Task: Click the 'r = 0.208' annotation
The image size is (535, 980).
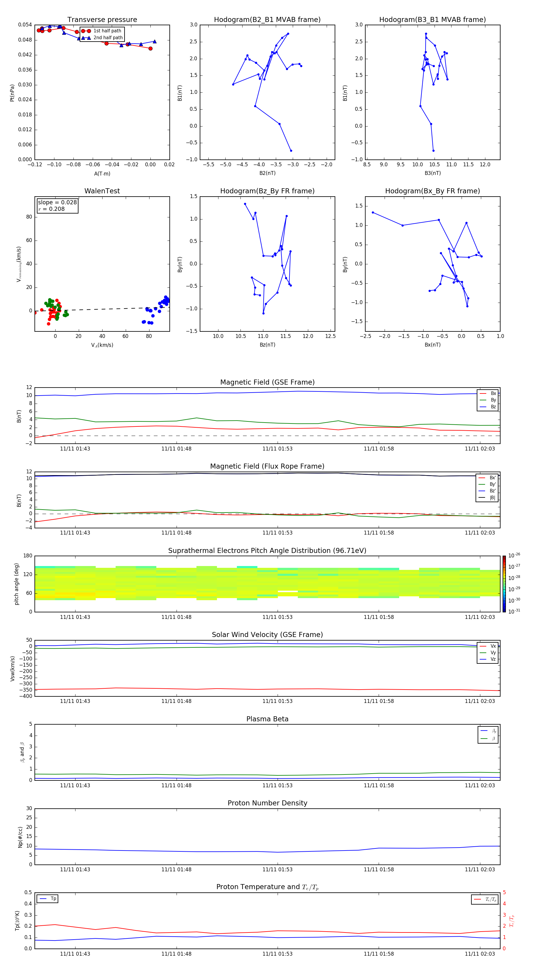Action: [x=51, y=209]
